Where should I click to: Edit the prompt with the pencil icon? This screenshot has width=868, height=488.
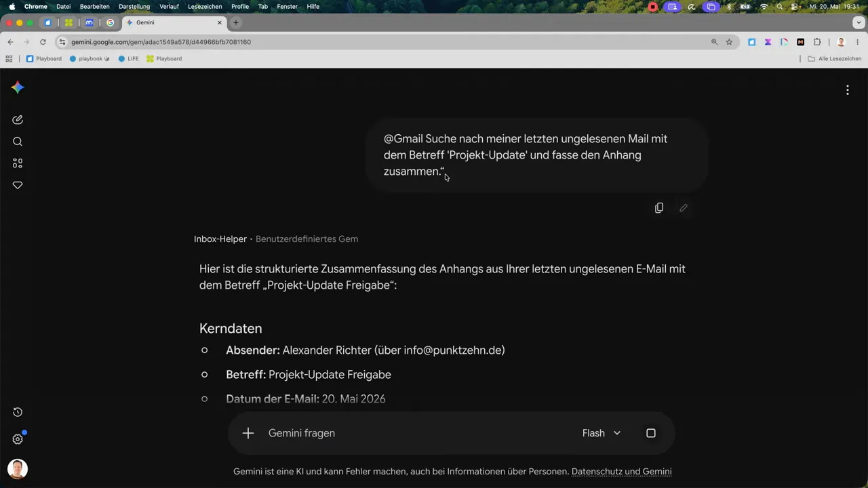[x=683, y=208]
